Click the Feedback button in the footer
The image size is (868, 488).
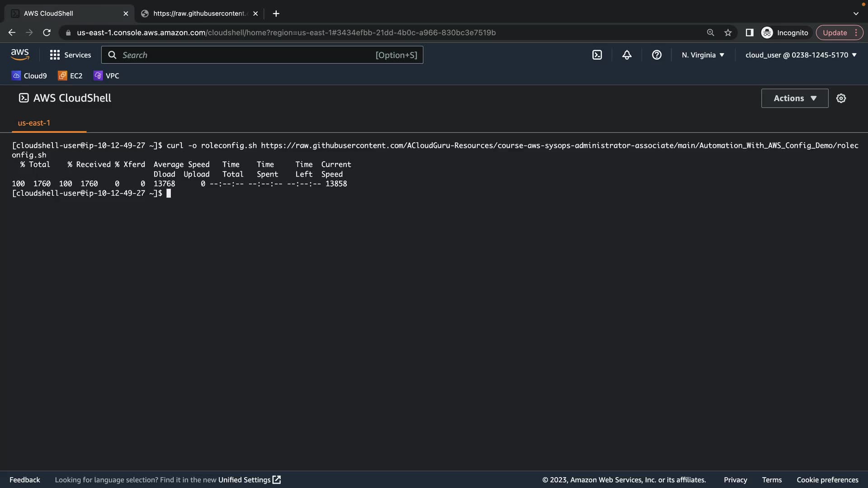click(x=25, y=480)
